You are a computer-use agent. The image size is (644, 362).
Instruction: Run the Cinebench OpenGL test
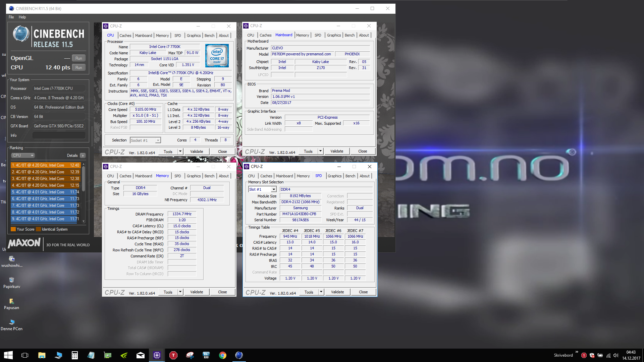point(78,58)
